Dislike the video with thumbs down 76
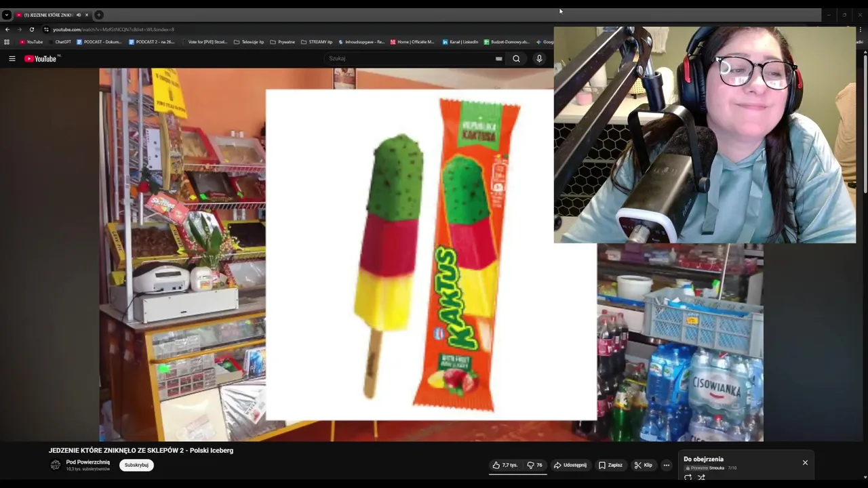Screen dimensions: 868x488 534,465
